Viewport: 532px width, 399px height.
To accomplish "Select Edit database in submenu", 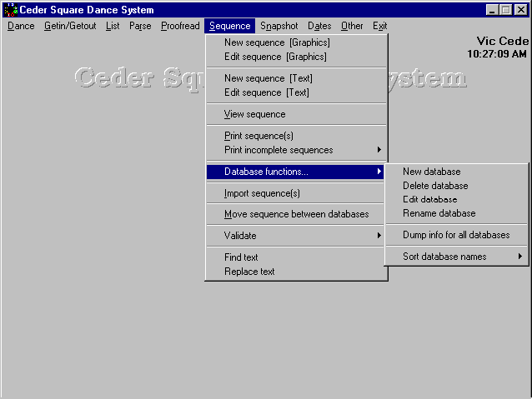I will click(457, 199).
